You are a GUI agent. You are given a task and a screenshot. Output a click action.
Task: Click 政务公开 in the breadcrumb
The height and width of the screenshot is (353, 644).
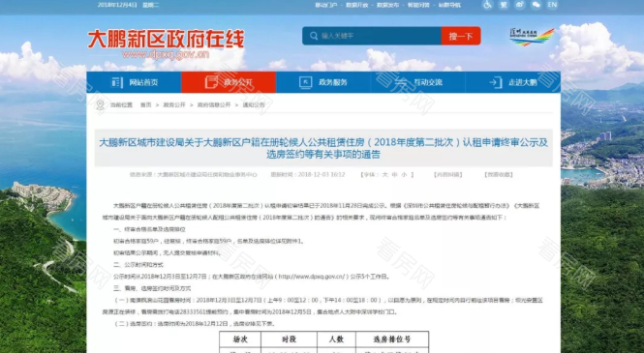click(174, 105)
